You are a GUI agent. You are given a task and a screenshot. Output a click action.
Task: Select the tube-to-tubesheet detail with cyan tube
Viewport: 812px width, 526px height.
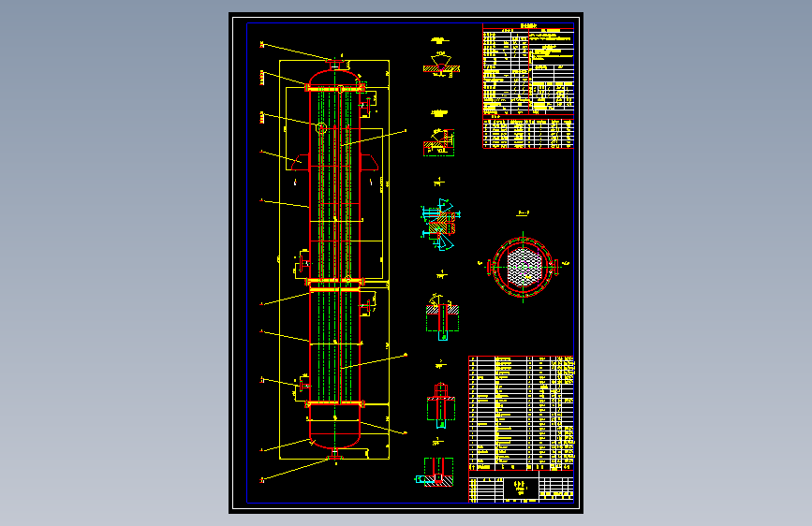click(x=442, y=317)
